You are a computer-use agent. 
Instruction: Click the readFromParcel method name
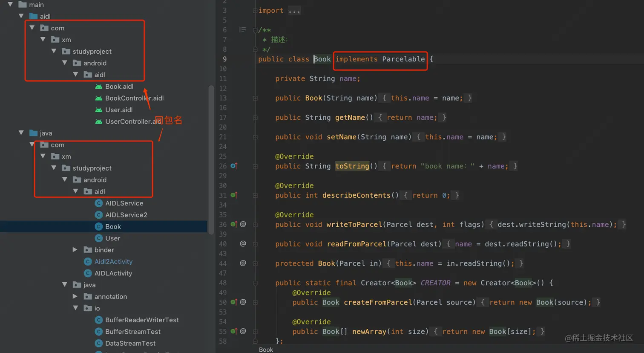(x=356, y=244)
